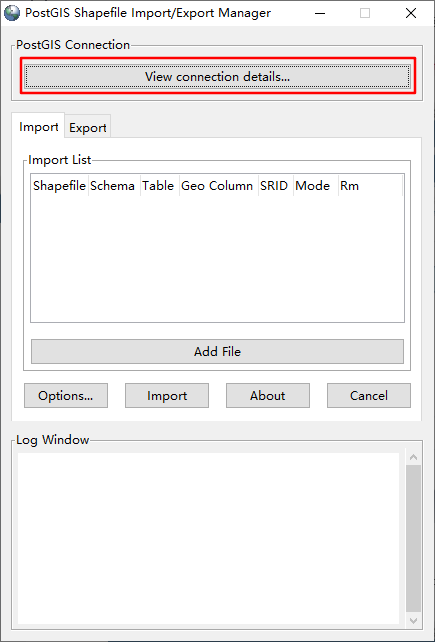Image resolution: width=435 pixels, height=642 pixels.
Task: Select the Mode column header
Action: click(316, 186)
